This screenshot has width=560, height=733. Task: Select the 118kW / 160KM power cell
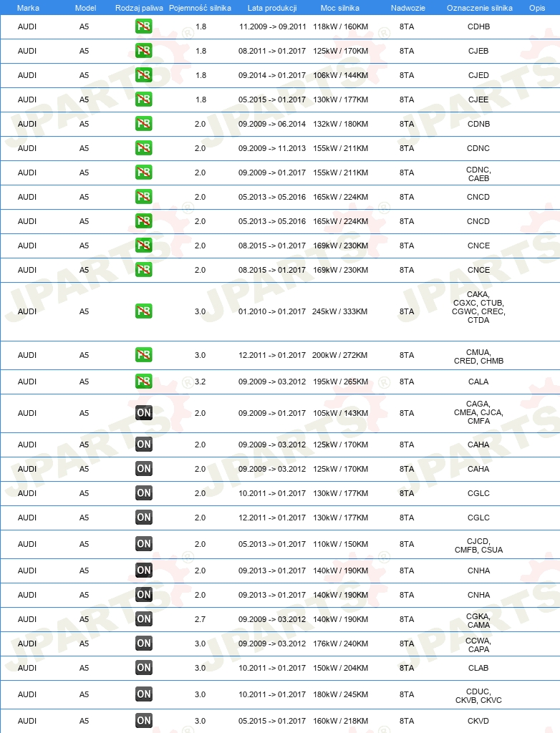pyautogui.click(x=341, y=26)
